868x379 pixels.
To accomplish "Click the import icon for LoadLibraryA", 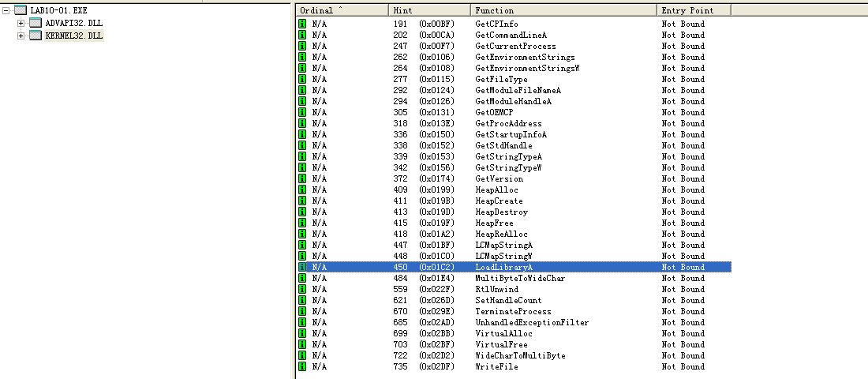I will [302, 267].
